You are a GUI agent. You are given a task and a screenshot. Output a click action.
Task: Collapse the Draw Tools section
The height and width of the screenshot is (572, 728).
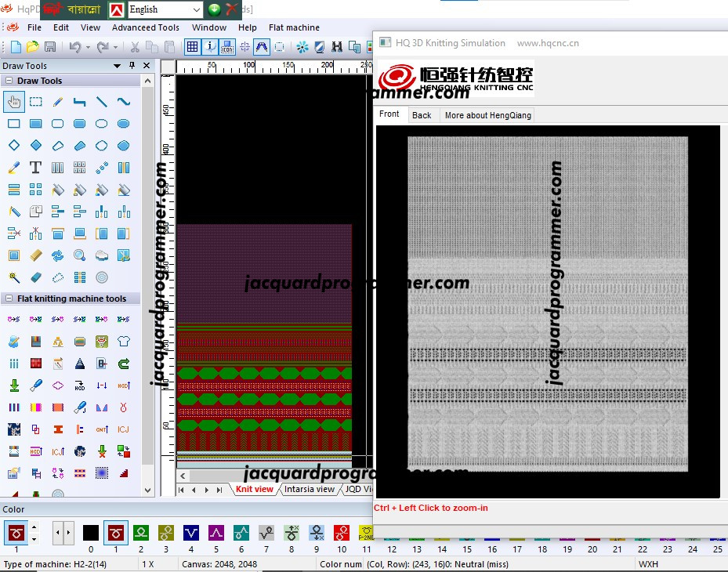pos(9,81)
